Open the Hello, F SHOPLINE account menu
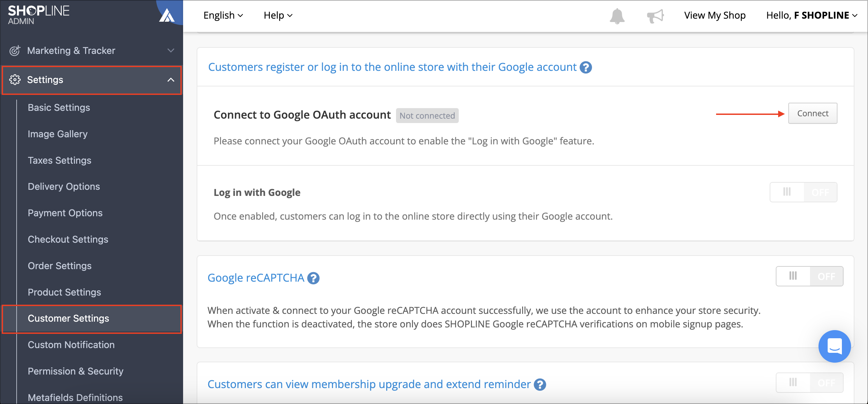The width and height of the screenshot is (868, 404). pos(812,15)
